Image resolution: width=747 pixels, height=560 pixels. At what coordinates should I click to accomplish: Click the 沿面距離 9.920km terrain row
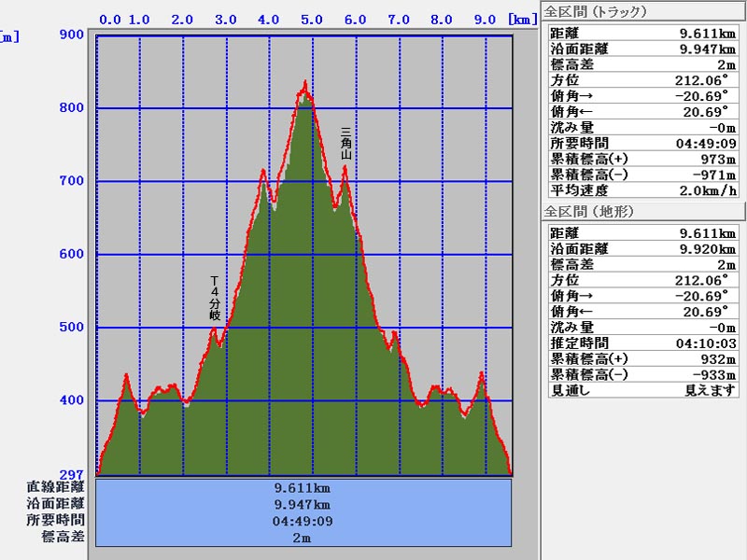click(x=641, y=248)
